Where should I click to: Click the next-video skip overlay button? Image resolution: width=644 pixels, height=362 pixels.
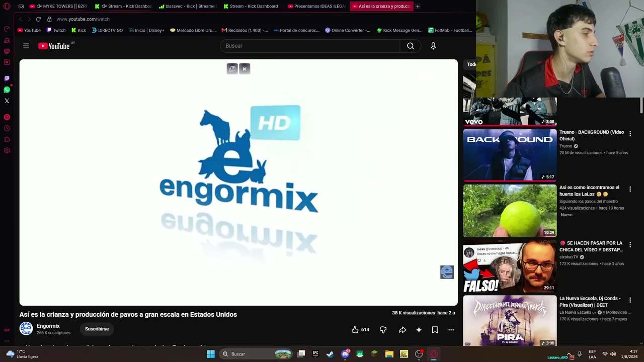coord(245,69)
